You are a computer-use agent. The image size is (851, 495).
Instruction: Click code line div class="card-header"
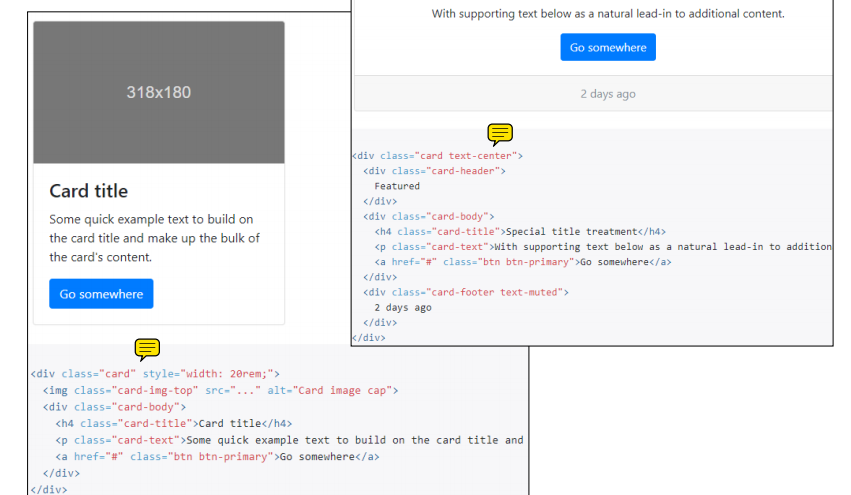point(434,171)
